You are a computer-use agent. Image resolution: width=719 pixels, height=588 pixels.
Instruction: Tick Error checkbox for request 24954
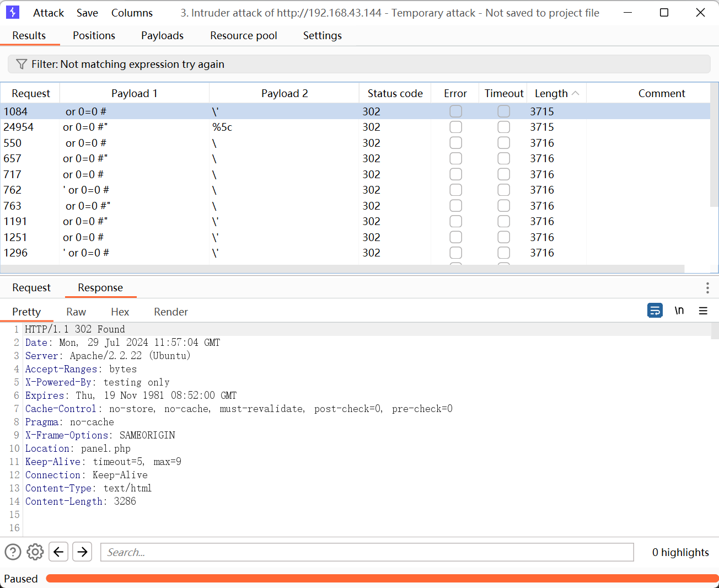(x=455, y=127)
